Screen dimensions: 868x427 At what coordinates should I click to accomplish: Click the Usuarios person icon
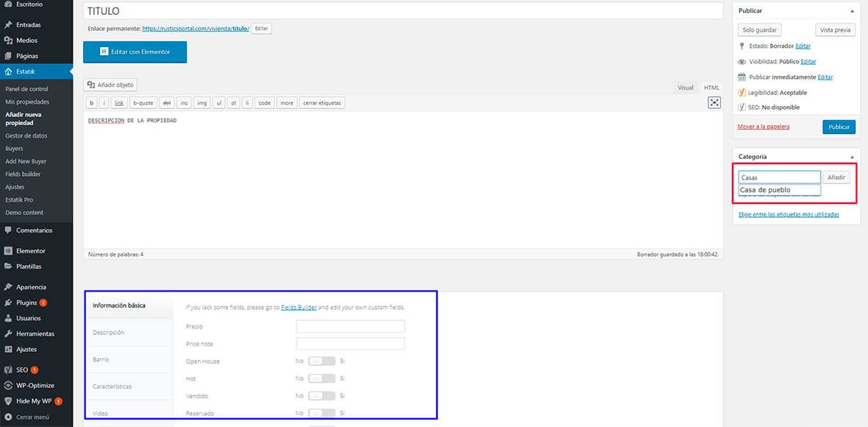pyautogui.click(x=8, y=319)
